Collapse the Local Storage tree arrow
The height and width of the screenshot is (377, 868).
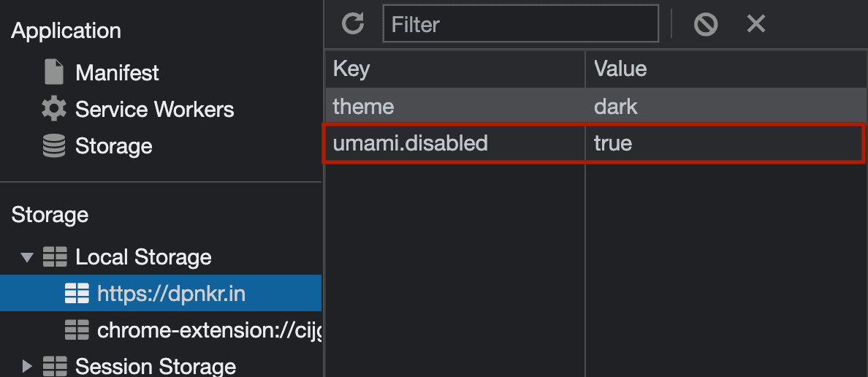click(x=26, y=257)
